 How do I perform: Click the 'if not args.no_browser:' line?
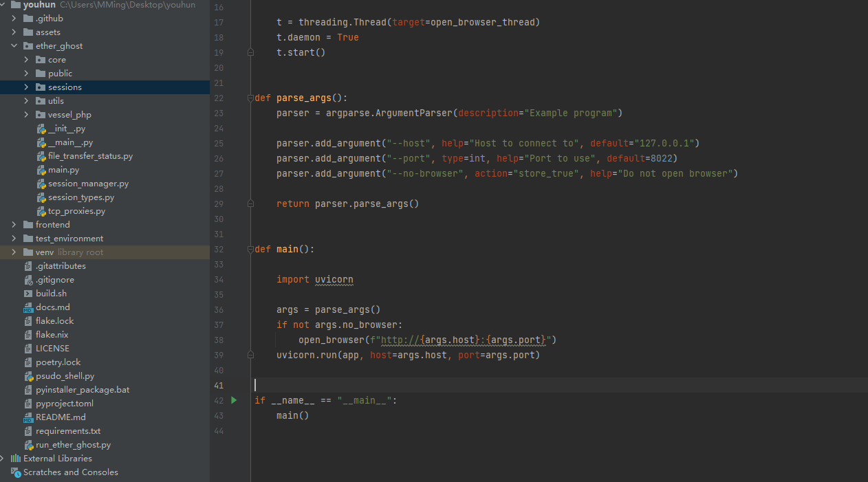340,325
